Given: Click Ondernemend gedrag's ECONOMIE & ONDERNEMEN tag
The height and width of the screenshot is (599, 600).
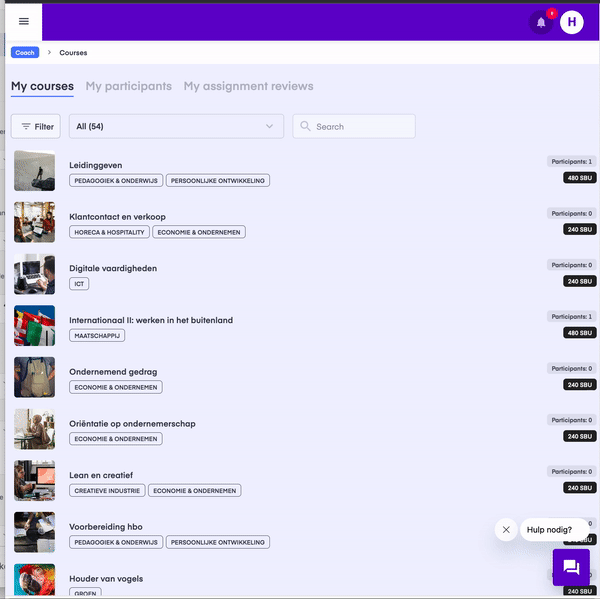Looking at the screenshot, I should 116,387.
